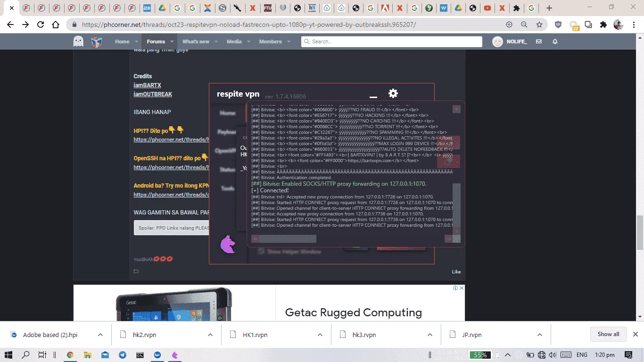Click the clock showing 1:20 pm
644x362 pixels.
[605, 355]
